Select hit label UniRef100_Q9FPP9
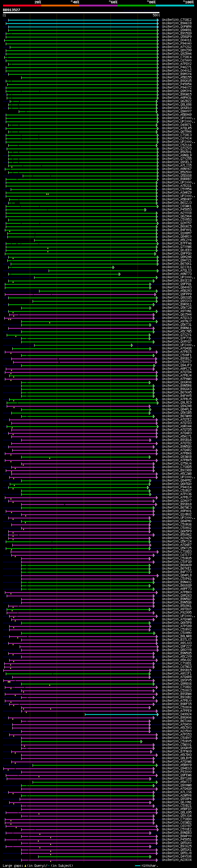The height and width of the screenshot is (868, 197). pyautogui.click(x=176, y=294)
